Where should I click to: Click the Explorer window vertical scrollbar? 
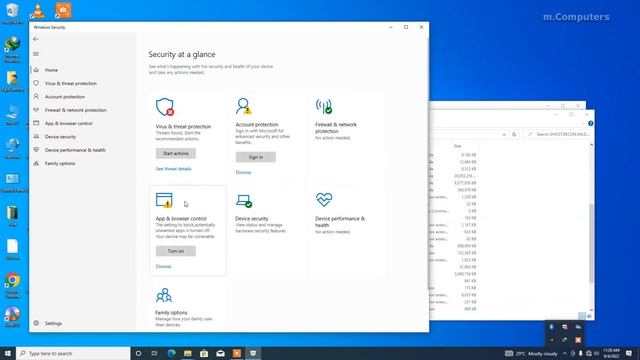coord(591,243)
